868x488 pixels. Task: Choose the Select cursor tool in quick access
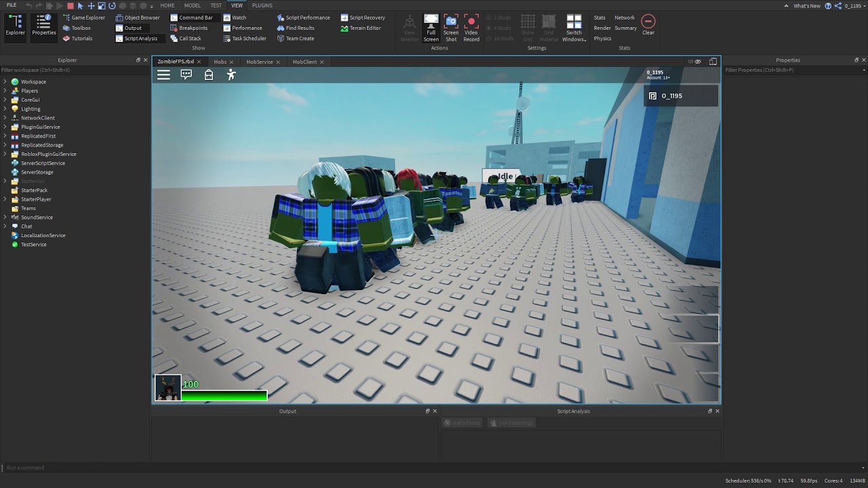tap(81, 5)
